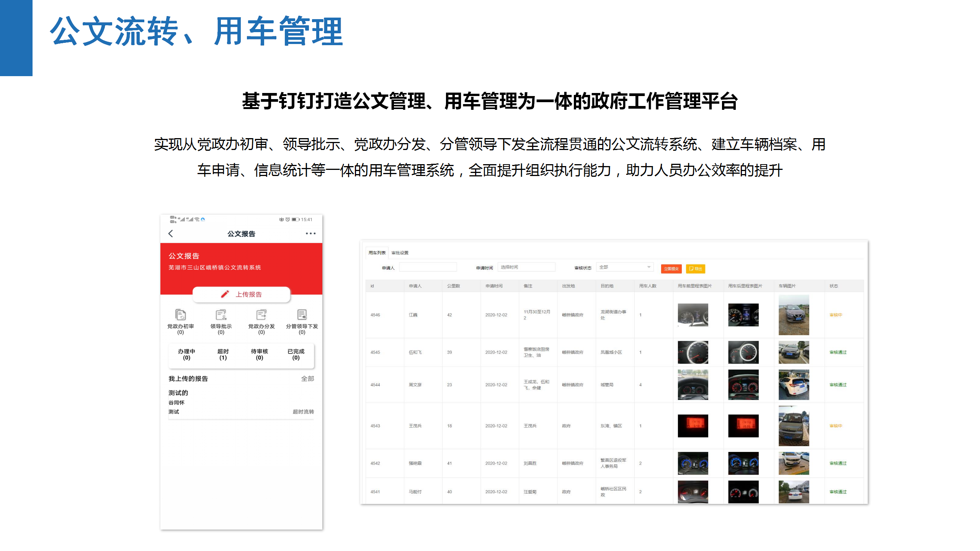Open the 审核状态 status dropdown
This screenshot has height=551, width=980.
[x=625, y=267]
